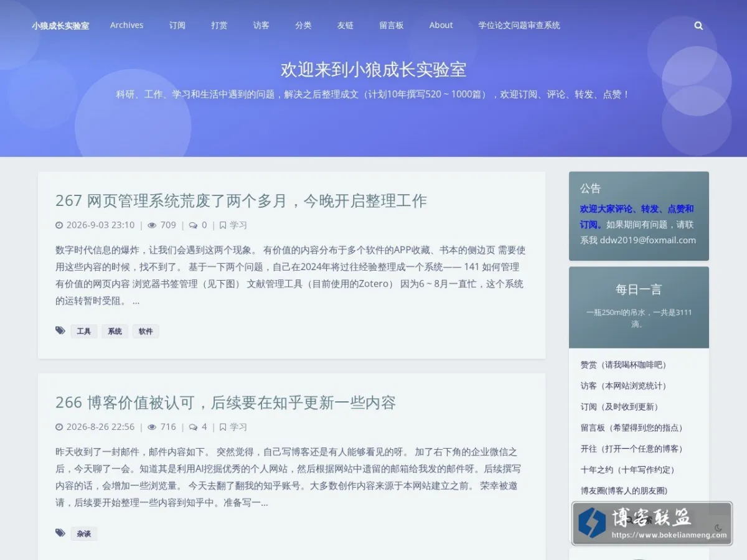Viewport: 747px width, 560px height.
Task: Select the 系统 tag
Action: (115, 331)
